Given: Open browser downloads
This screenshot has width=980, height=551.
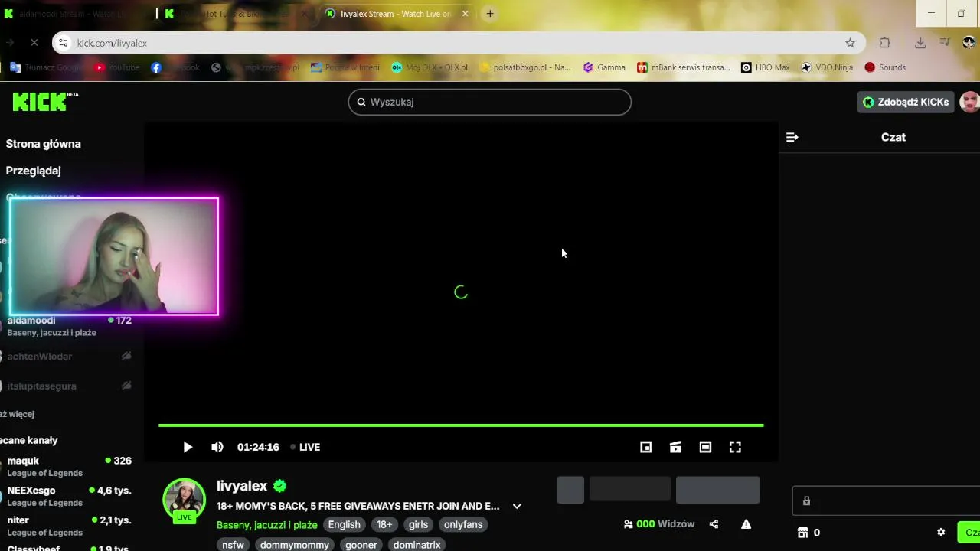Looking at the screenshot, I should pyautogui.click(x=920, y=43).
